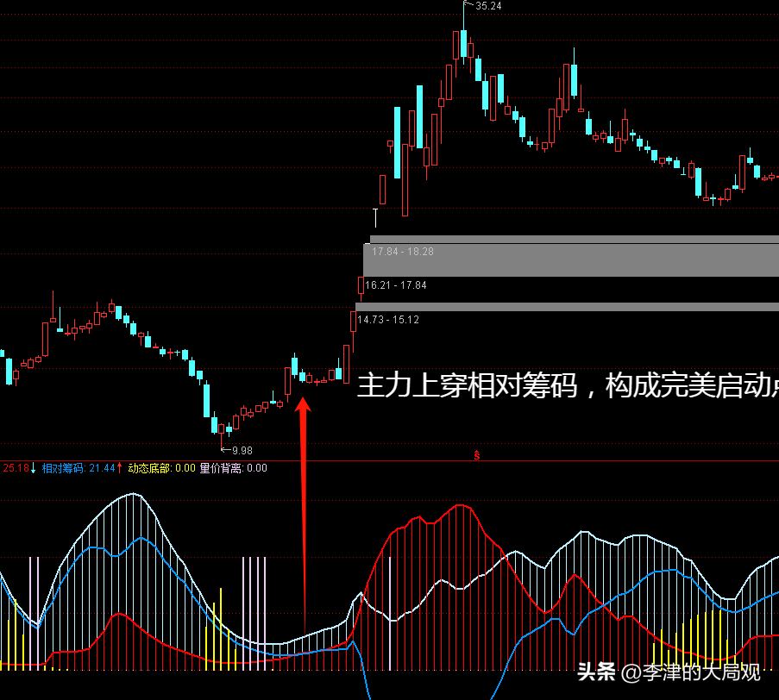Click the 9.98 low price marker

pos(242,450)
